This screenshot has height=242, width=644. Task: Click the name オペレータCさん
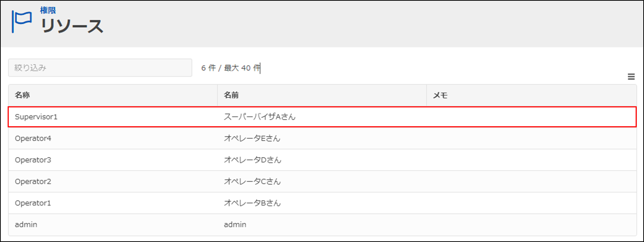252,181
